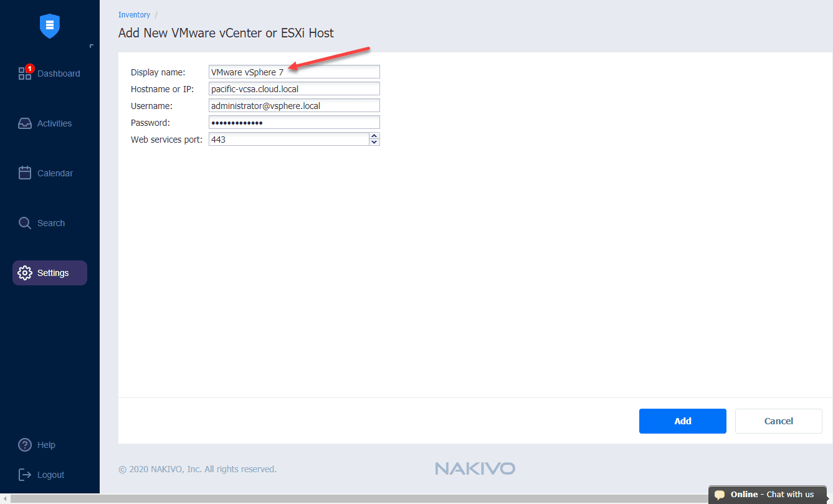Increase the web services port value
833x504 pixels.
click(374, 136)
